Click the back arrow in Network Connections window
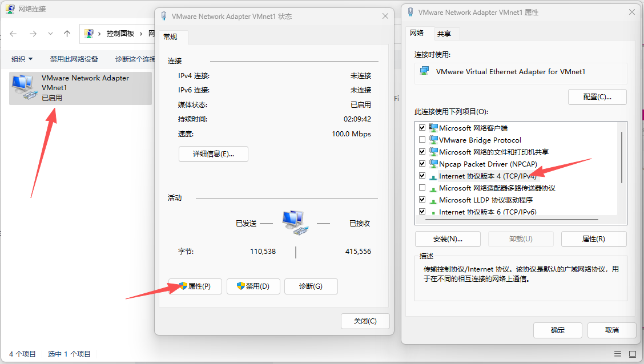Screen dimensions: 644x364 [13, 34]
